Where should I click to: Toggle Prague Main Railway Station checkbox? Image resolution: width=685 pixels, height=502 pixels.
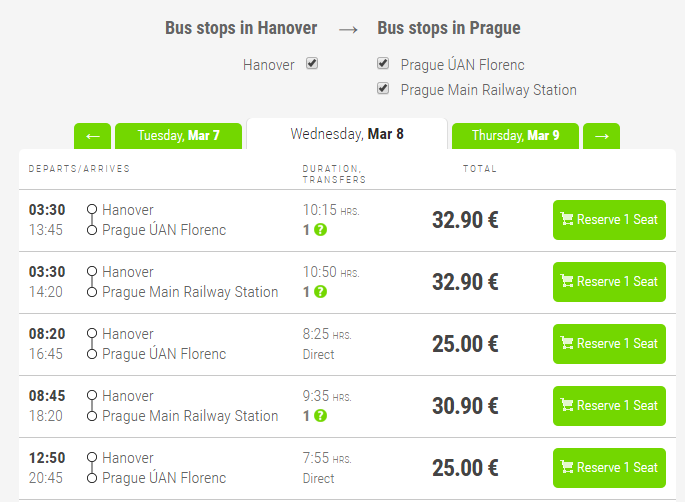click(x=383, y=89)
